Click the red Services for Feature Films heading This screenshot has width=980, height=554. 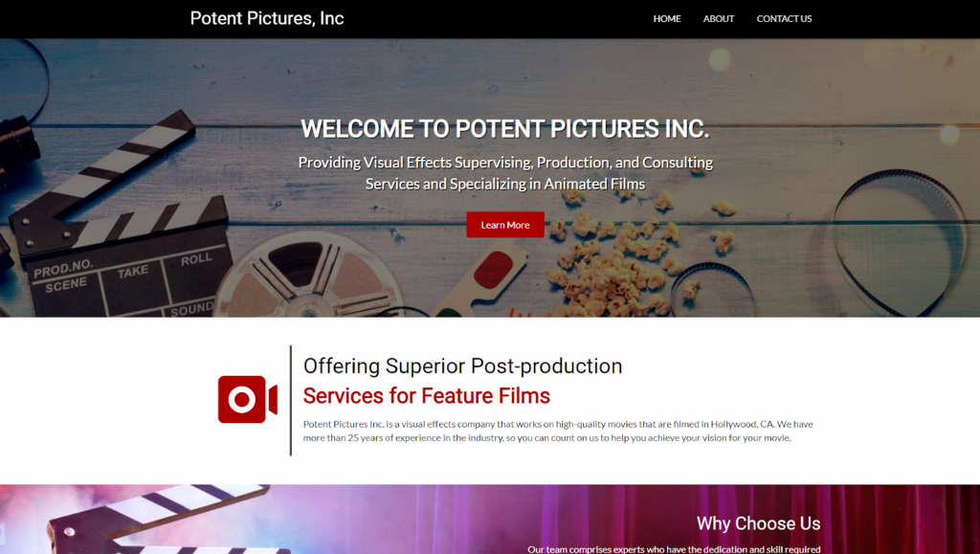[x=426, y=396]
